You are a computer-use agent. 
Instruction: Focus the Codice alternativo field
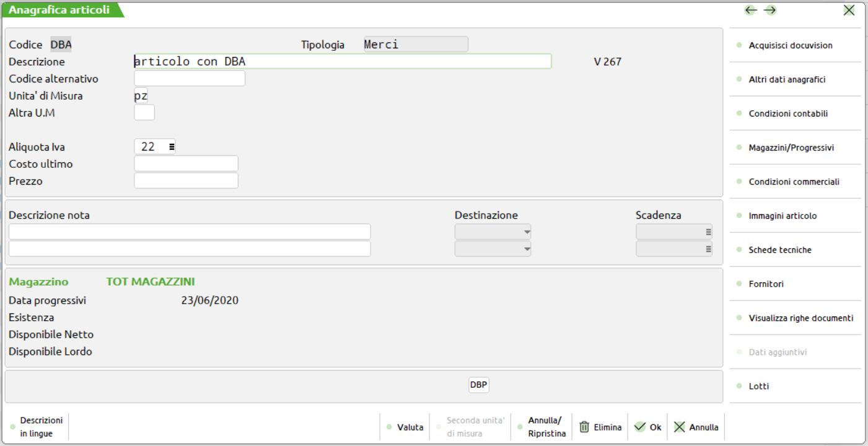coord(190,79)
